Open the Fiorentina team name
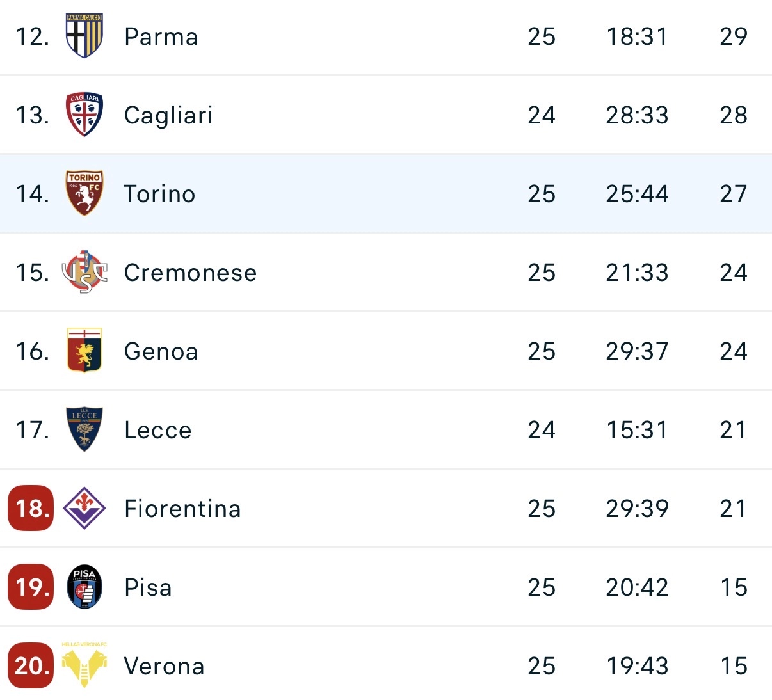The image size is (772, 700). [x=182, y=509]
